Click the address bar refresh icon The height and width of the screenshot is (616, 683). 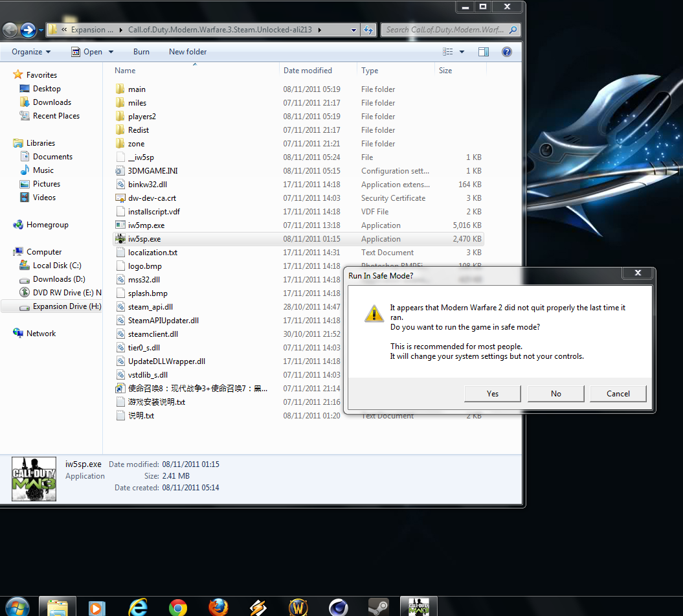[x=368, y=30]
